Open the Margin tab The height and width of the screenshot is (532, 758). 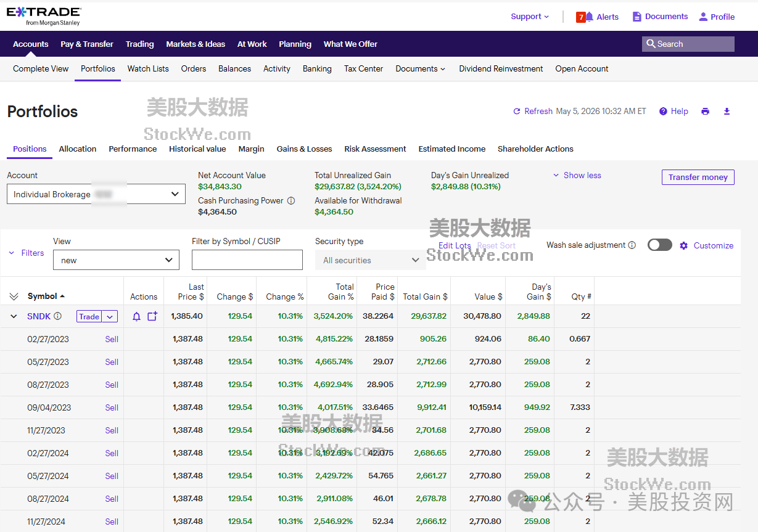tap(252, 149)
